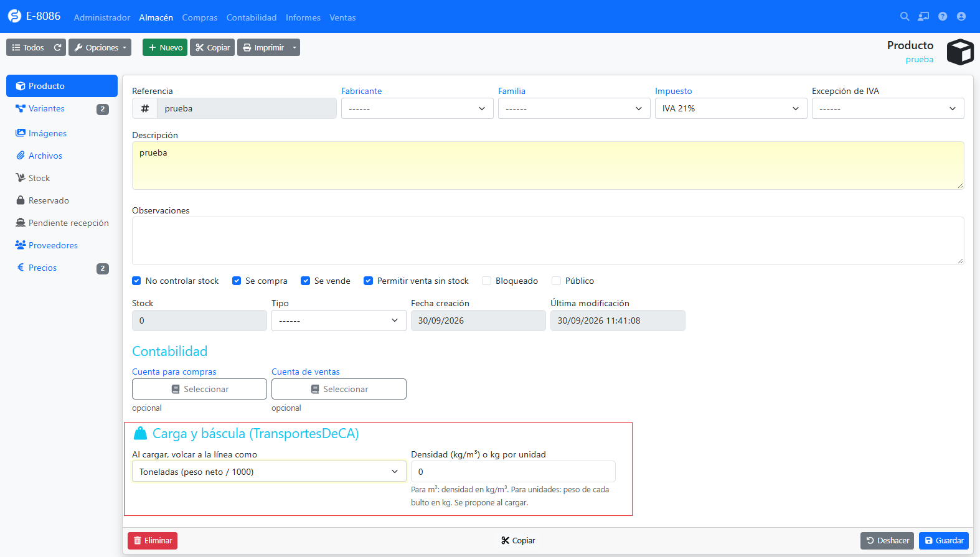This screenshot has height=557, width=980.
Task: Click the refresh arrow next to Todos
Action: pos(57,47)
